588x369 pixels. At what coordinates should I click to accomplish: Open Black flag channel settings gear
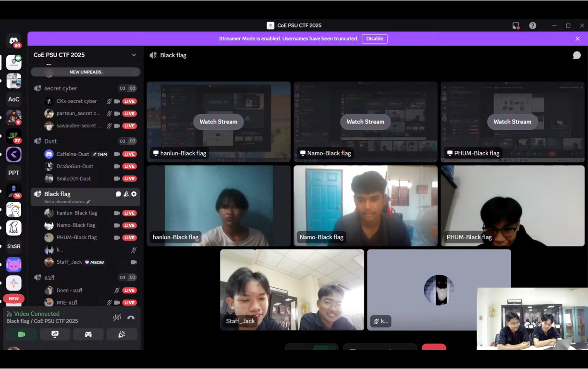click(134, 194)
